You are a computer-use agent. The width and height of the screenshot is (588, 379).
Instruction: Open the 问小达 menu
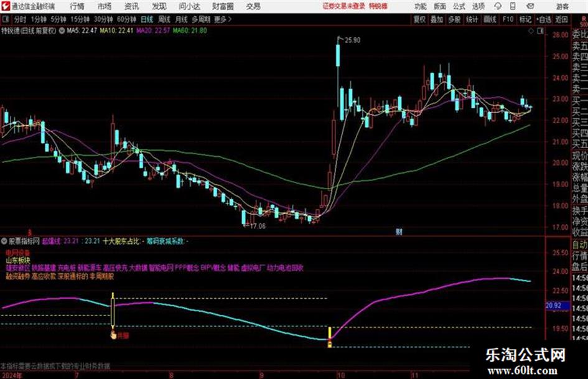point(189,6)
